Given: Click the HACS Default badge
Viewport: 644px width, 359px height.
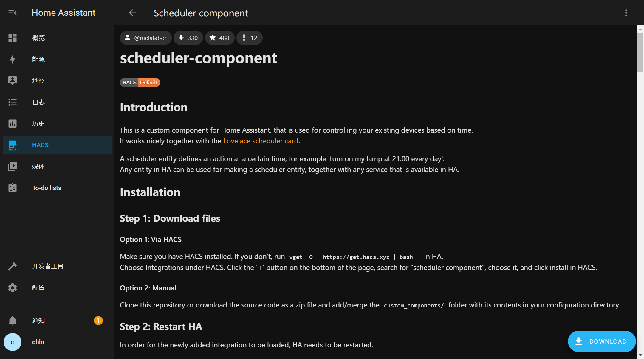Looking at the screenshot, I should [140, 83].
